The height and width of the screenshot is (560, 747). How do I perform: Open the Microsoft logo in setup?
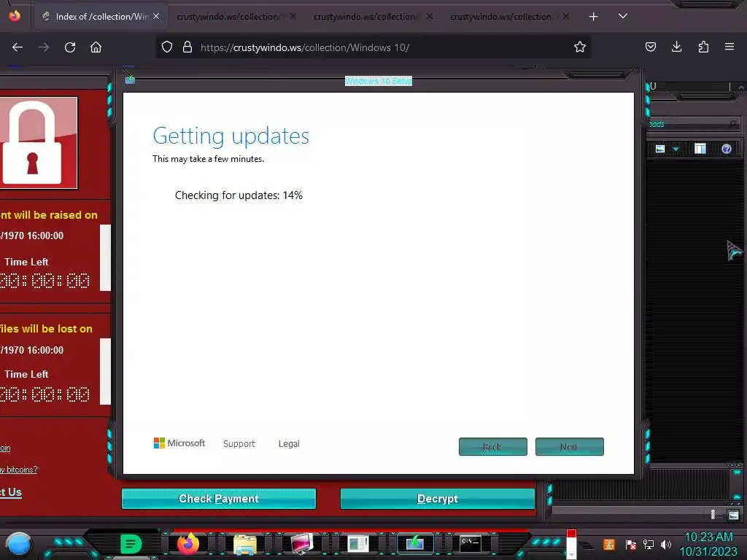pos(179,443)
